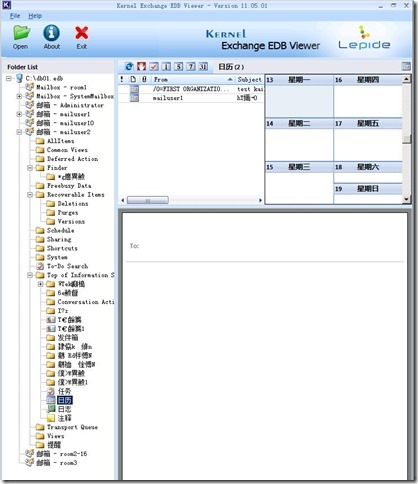Select Mailbox - room1 in folder tree
Image resolution: width=418 pixels, height=484 pixels.
pos(61,87)
